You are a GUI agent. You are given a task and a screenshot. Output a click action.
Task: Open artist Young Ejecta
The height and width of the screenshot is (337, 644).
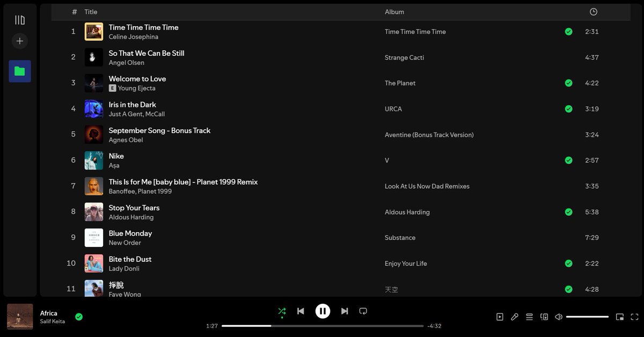pos(137,89)
